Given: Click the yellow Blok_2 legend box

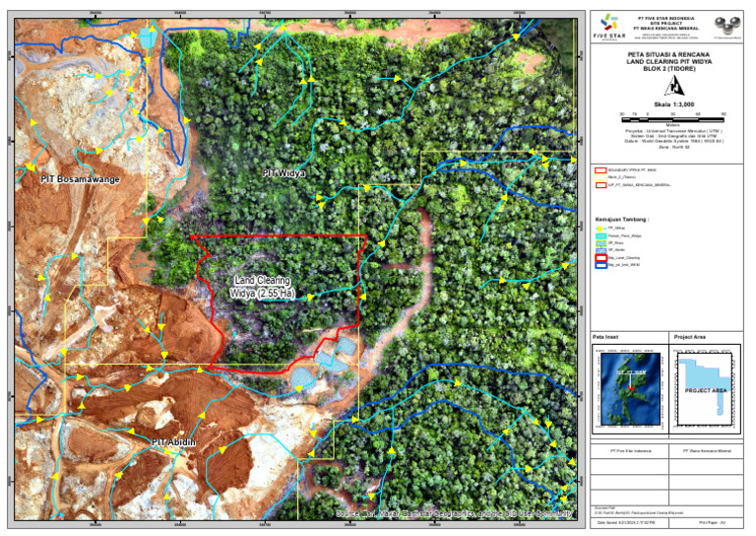Looking at the screenshot, I should pos(600,177).
